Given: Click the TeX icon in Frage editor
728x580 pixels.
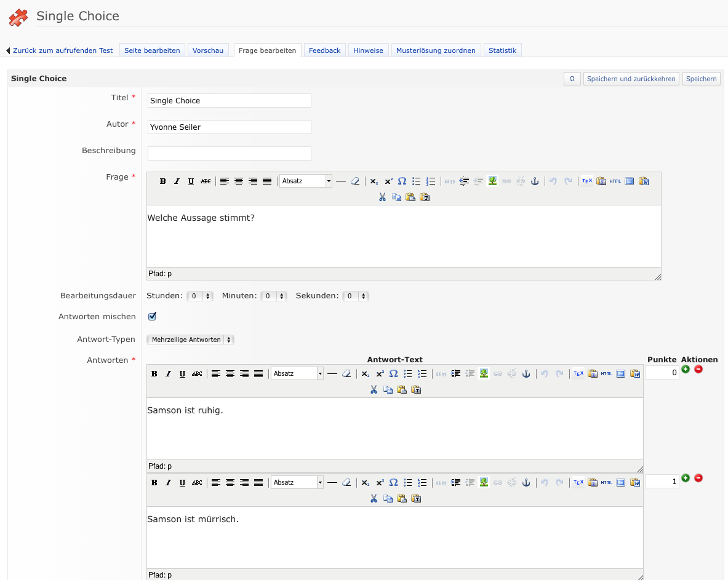Looking at the screenshot, I should pos(587,181).
